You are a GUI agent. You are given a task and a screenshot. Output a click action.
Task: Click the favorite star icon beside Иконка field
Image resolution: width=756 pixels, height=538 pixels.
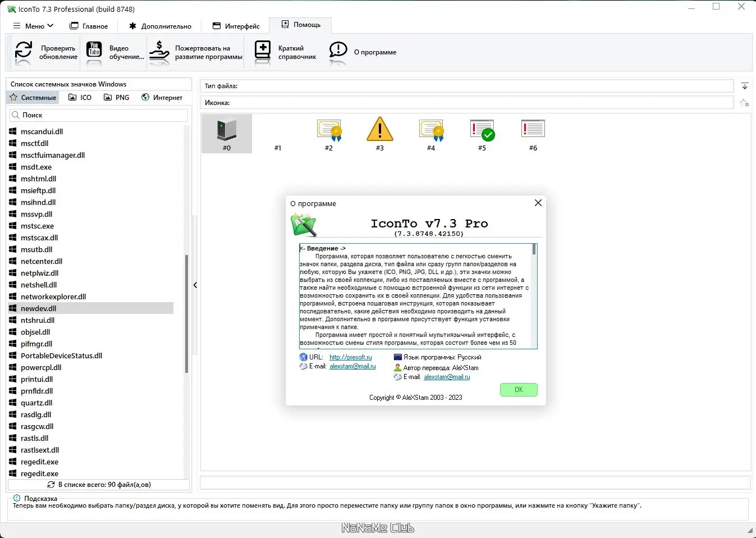pyautogui.click(x=744, y=103)
